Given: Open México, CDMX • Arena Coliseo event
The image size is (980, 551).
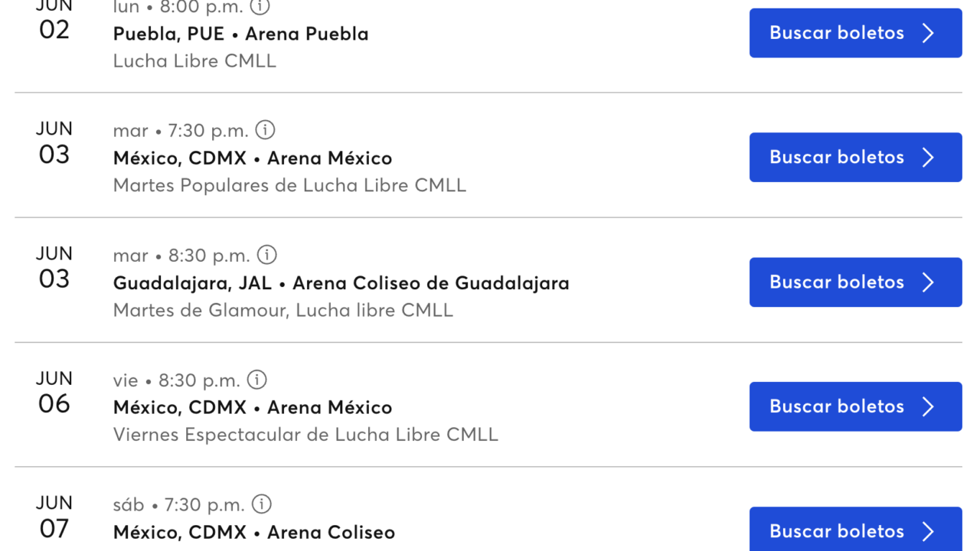Looking at the screenshot, I should tap(254, 532).
